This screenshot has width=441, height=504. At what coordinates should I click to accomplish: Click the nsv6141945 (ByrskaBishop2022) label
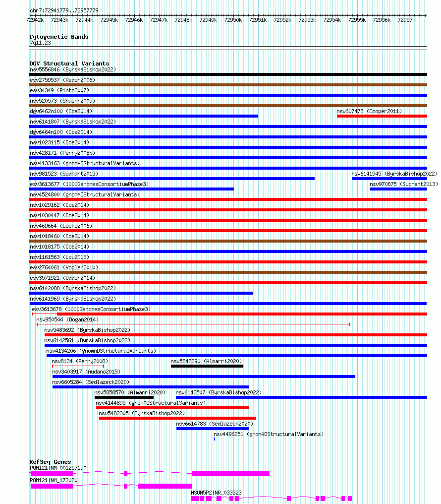394,174
